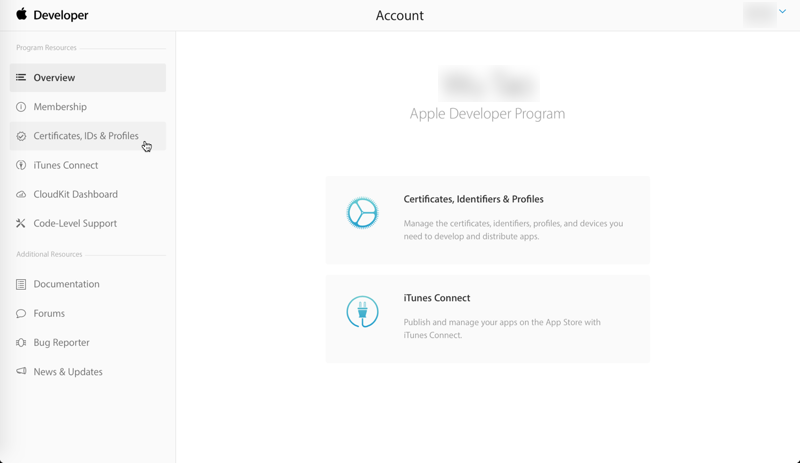Expand the account dropdown chevron

click(x=783, y=11)
